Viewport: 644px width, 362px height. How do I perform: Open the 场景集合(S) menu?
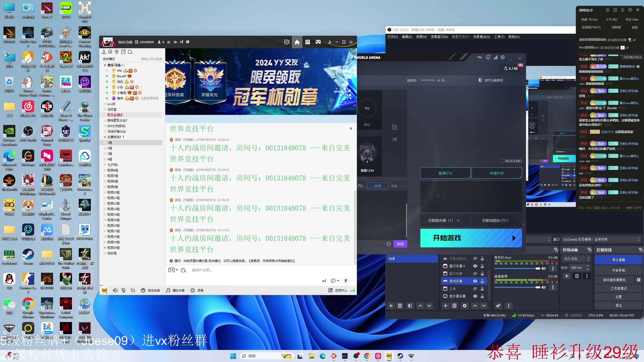[481, 37]
